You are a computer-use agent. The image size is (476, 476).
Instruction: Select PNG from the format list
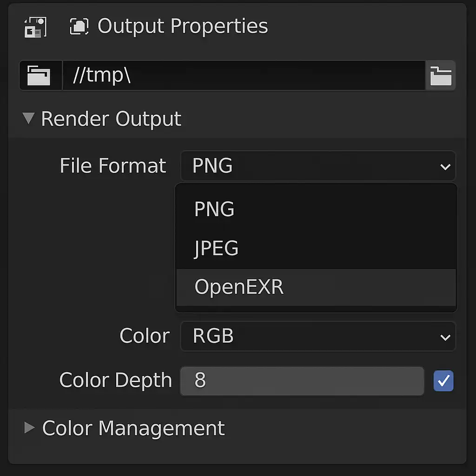[316, 209]
